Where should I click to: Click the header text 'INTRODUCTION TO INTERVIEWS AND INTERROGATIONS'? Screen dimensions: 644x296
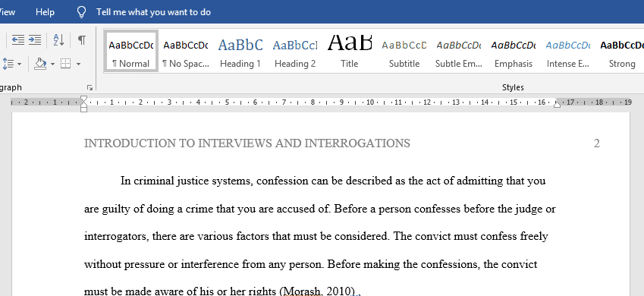click(x=247, y=143)
